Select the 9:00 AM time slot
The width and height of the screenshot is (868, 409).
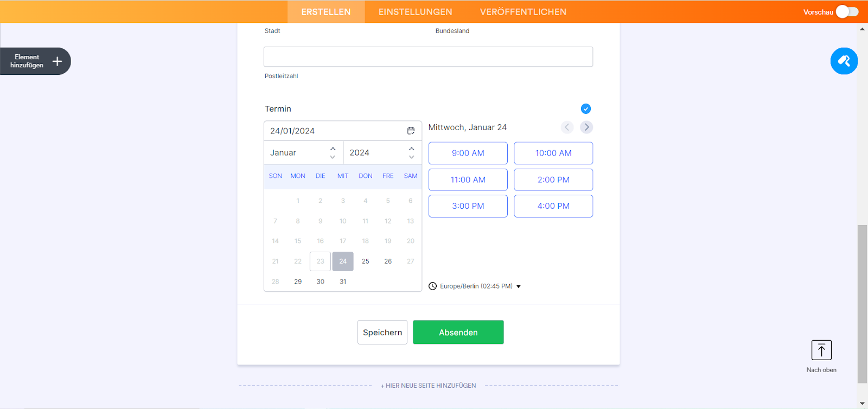pyautogui.click(x=468, y=153)
